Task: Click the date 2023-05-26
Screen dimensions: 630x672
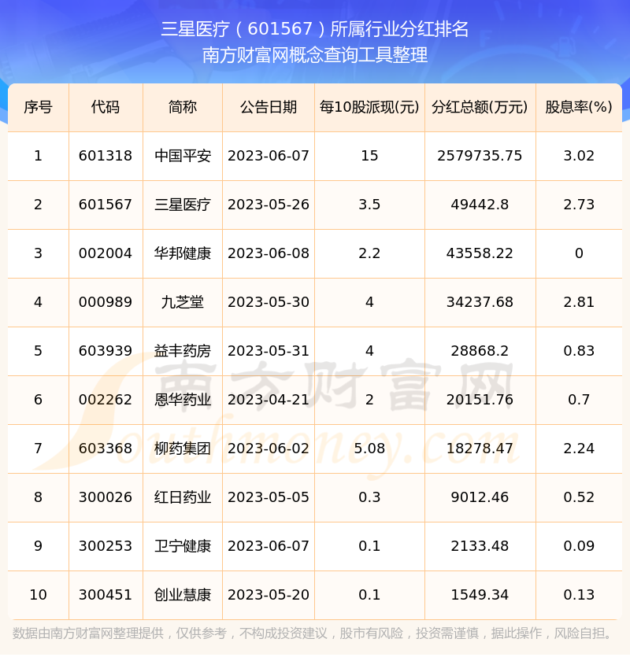Action: [x=269, y=205]
